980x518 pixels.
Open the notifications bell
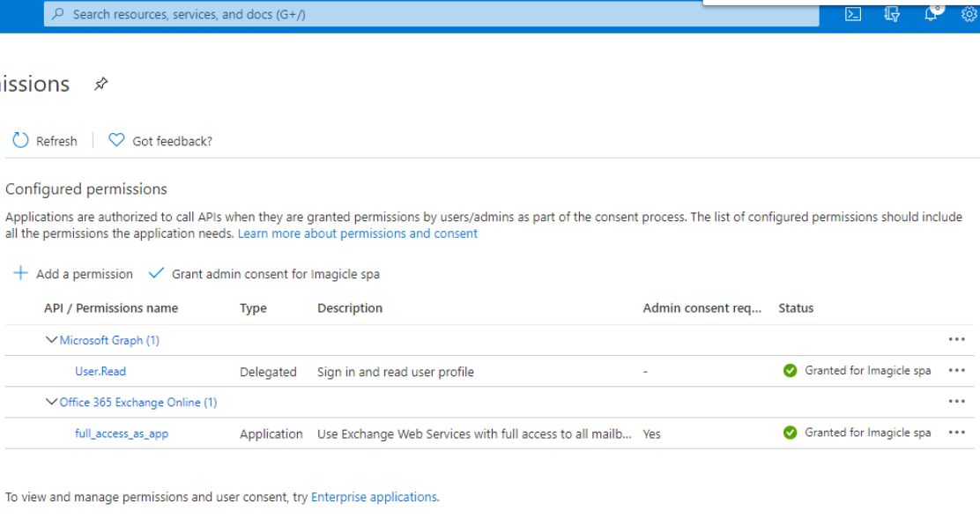tap(931, 14)
